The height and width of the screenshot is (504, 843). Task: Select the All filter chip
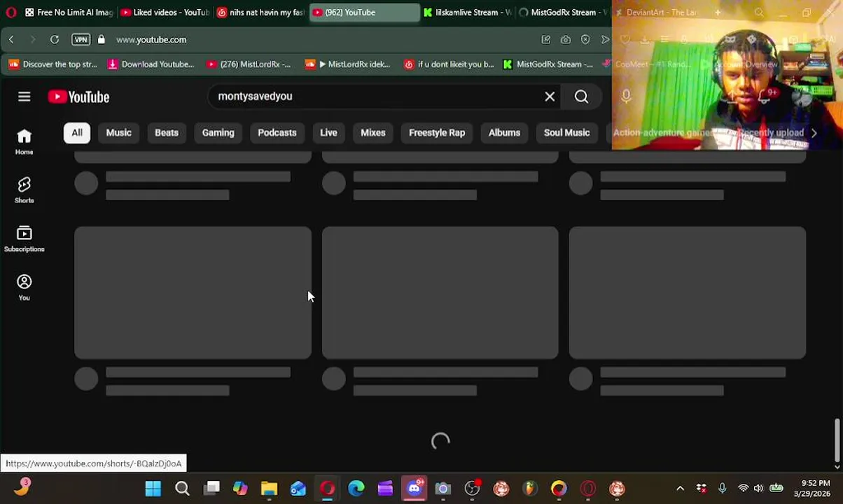[x=77, y=132]
